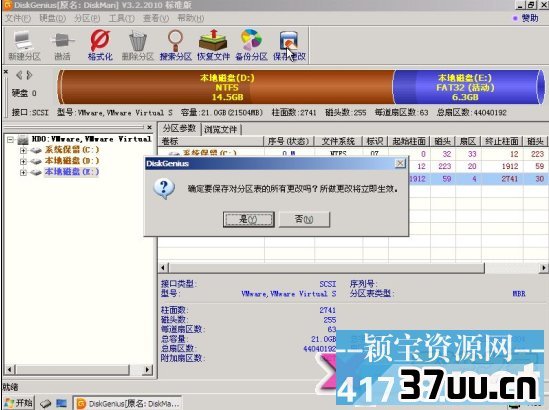Click the 恢复文件 (Recover Files) icon
The height and width of the screenshot is (410, 549).
[x=213, y=46]
